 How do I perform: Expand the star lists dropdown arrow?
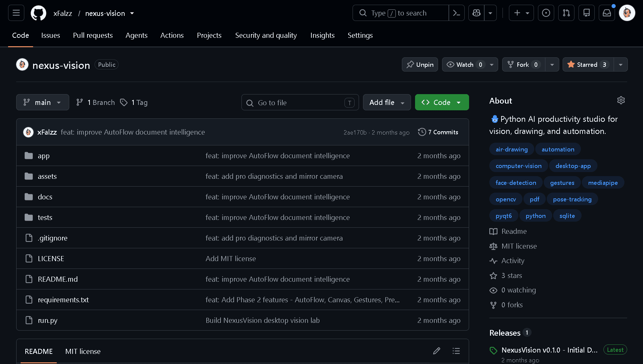click(621, 64)
